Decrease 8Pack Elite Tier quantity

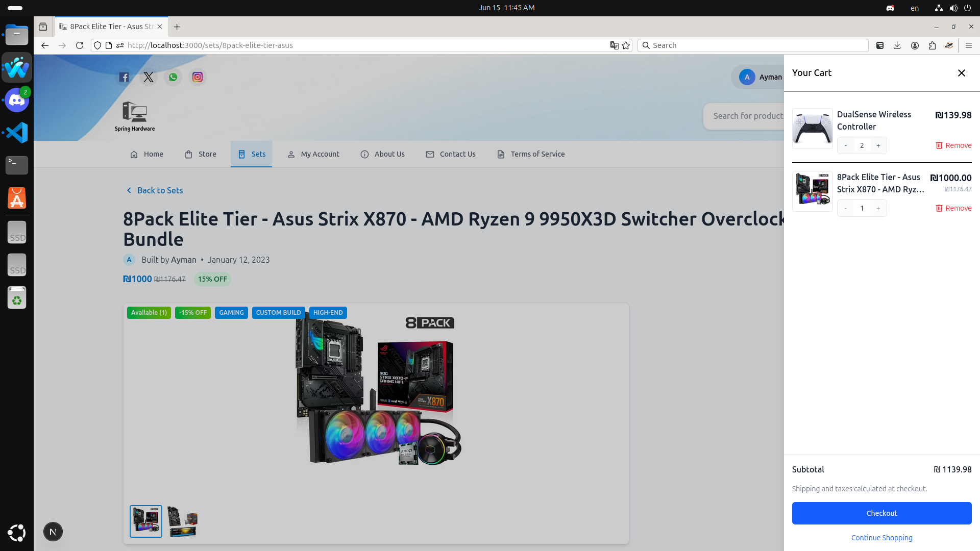[x=846, y=208]
